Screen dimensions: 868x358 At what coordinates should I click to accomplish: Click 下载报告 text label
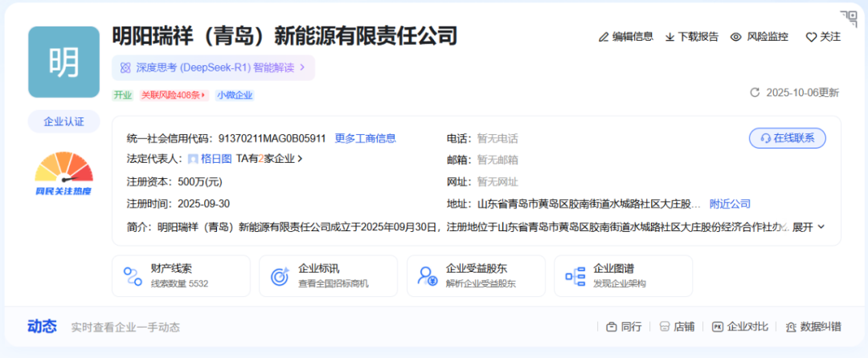[698, 37]
